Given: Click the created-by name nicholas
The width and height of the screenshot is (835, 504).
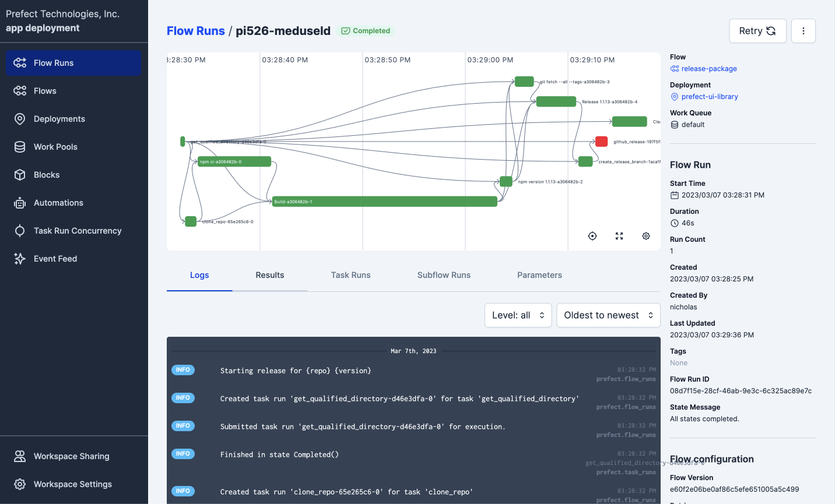Looking at the screenshot, I should pyautogui.click(x=683, y=307).
